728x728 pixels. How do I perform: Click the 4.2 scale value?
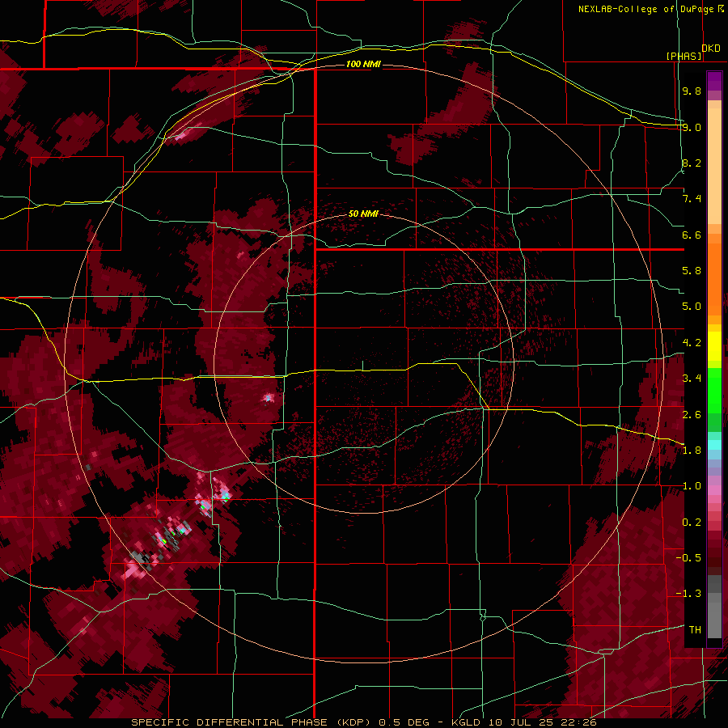pos(692,343)
